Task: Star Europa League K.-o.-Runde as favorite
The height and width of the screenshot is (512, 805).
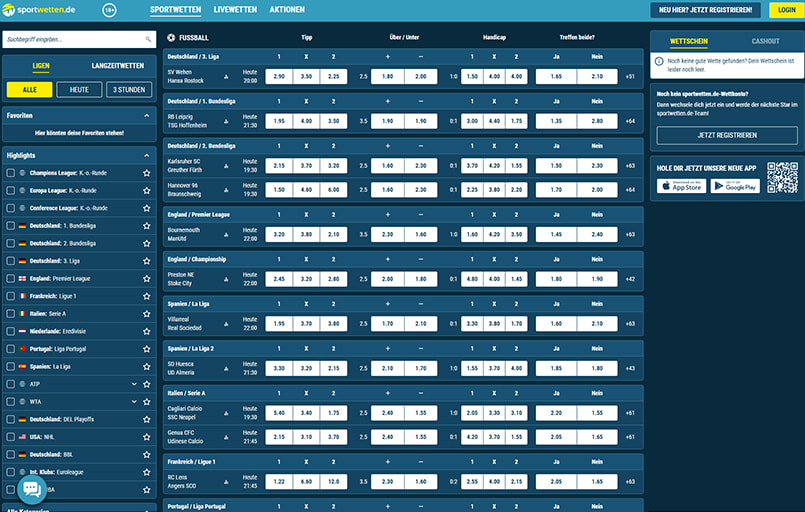Action: click(x=147, y=191)
